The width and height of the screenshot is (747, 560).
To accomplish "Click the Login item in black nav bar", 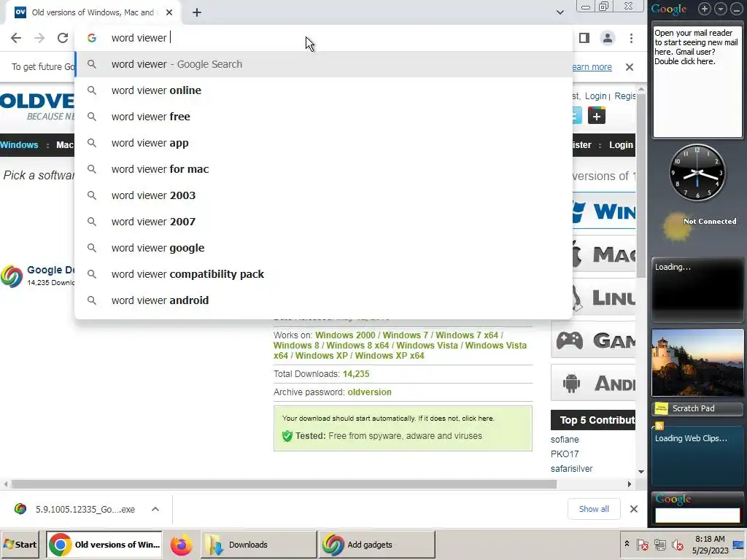I will (x=621, y=145).
